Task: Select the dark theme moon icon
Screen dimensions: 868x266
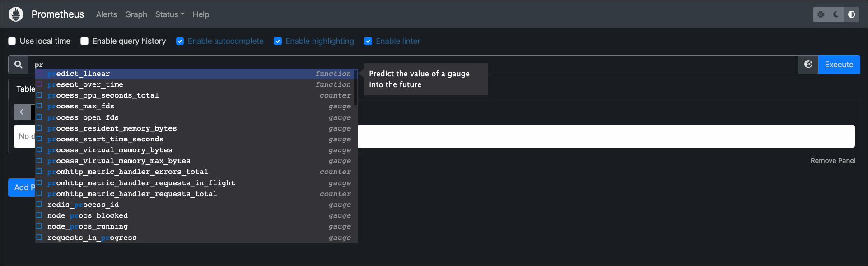Action: click(x=836, y=14)
